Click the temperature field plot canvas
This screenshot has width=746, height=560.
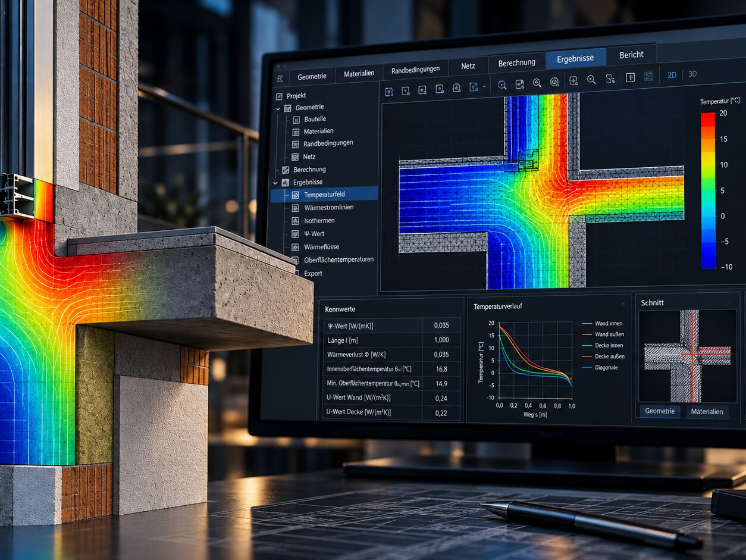(534, 193)
